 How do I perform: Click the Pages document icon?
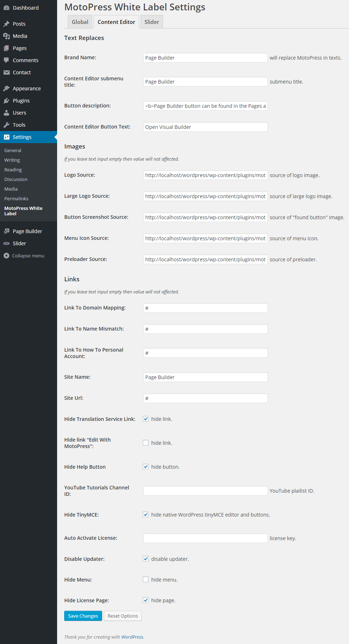(x=6, y=48)
